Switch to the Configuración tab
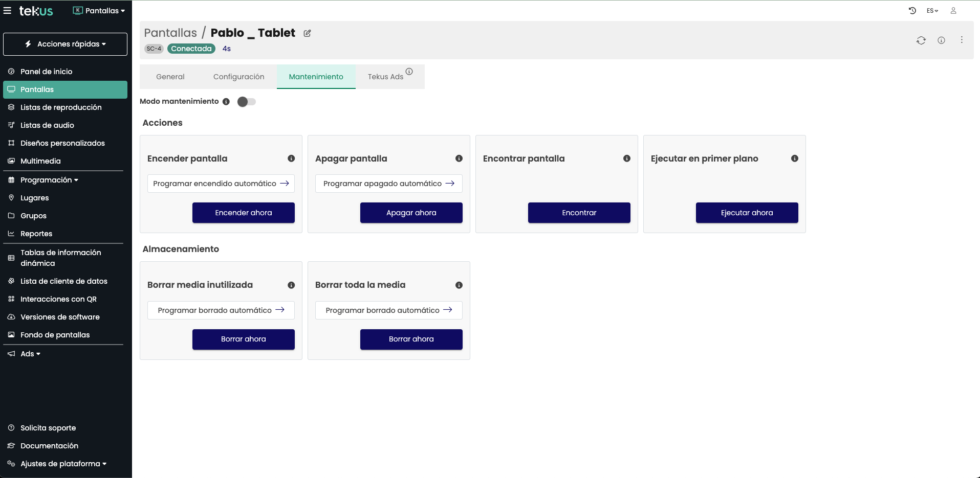The height and width of the screenshot is (478, 980). 238,77
